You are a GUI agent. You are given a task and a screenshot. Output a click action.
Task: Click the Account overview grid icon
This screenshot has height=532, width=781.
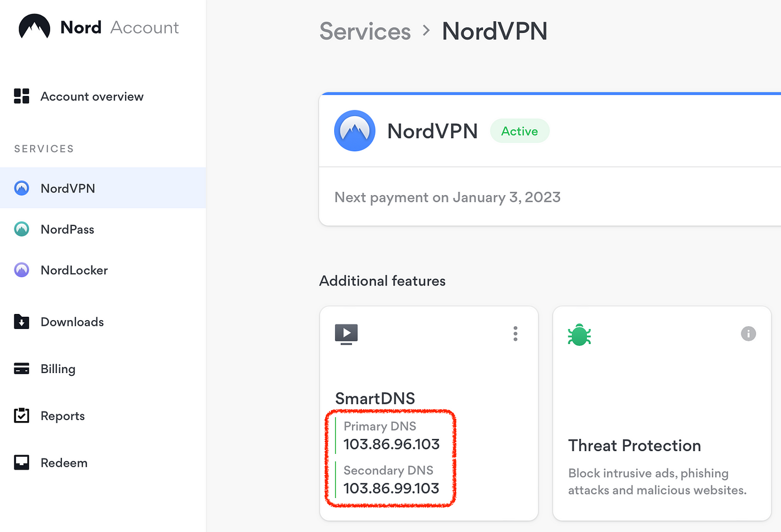[22, 96]
